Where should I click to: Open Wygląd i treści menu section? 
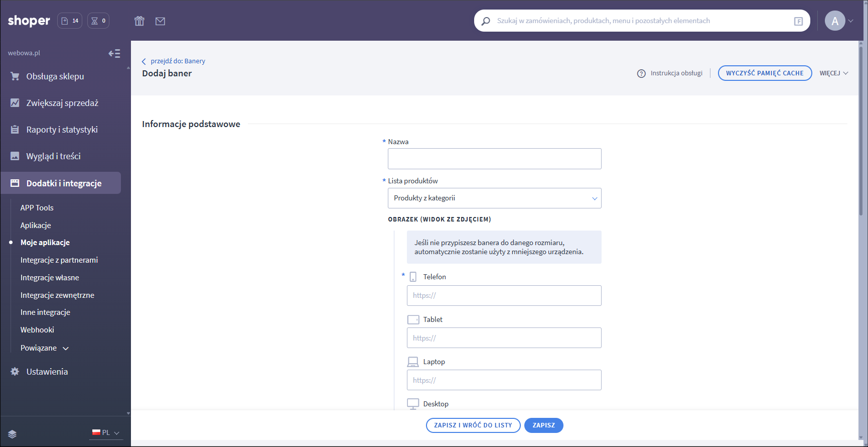click(53, 156)
